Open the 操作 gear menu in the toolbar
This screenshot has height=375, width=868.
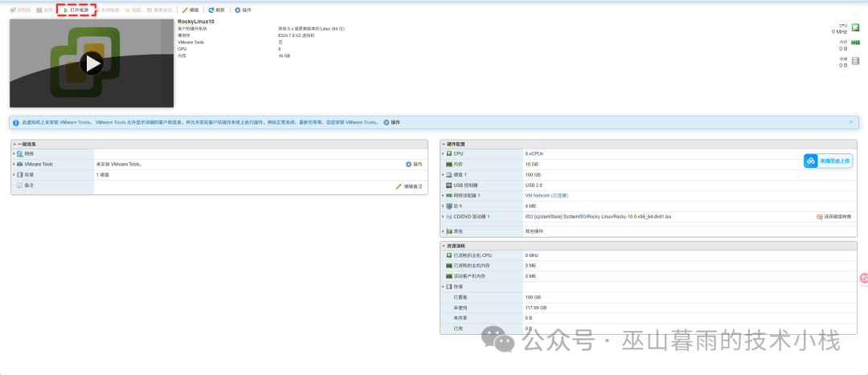click(x=243, y=10)
